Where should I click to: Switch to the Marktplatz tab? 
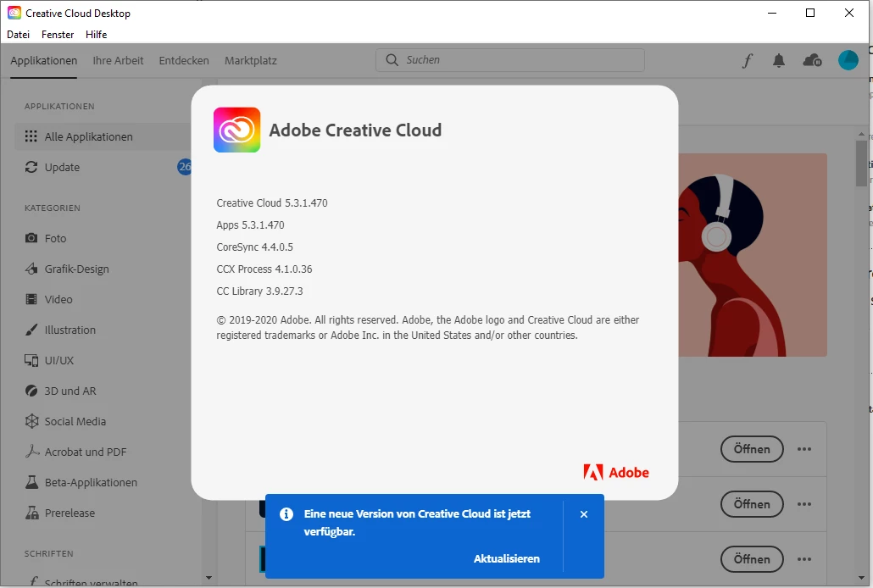coord(251,61)
